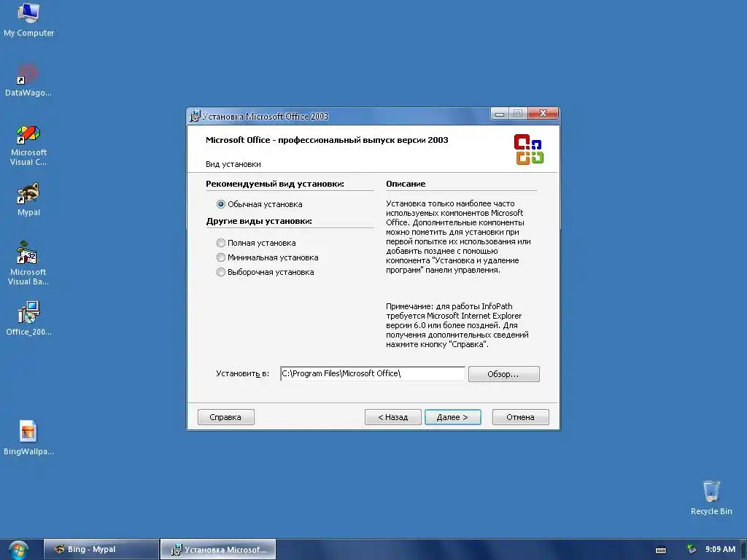The width and height of the screenshot is (747, 560).
Task: Minimize the Office setup window
Action: tap(499, 113)
